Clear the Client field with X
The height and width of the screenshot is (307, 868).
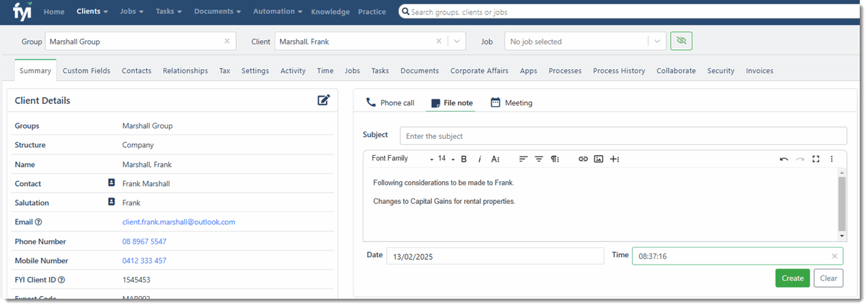pyautogui.click(x=439, y=41)
